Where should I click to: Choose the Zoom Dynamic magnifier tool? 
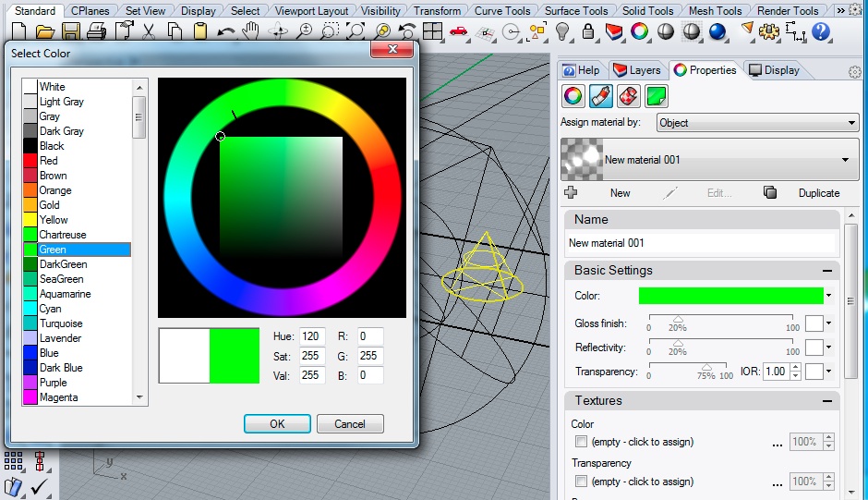pos(304,31)
